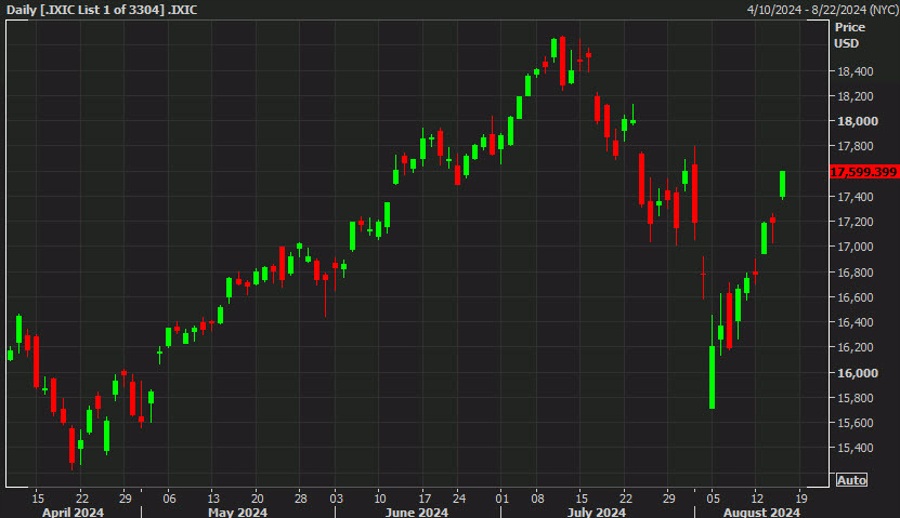The height and width of the screenshot is (518, 900).
Task: Click the 03 date tick in June
Action: (336, 498)
